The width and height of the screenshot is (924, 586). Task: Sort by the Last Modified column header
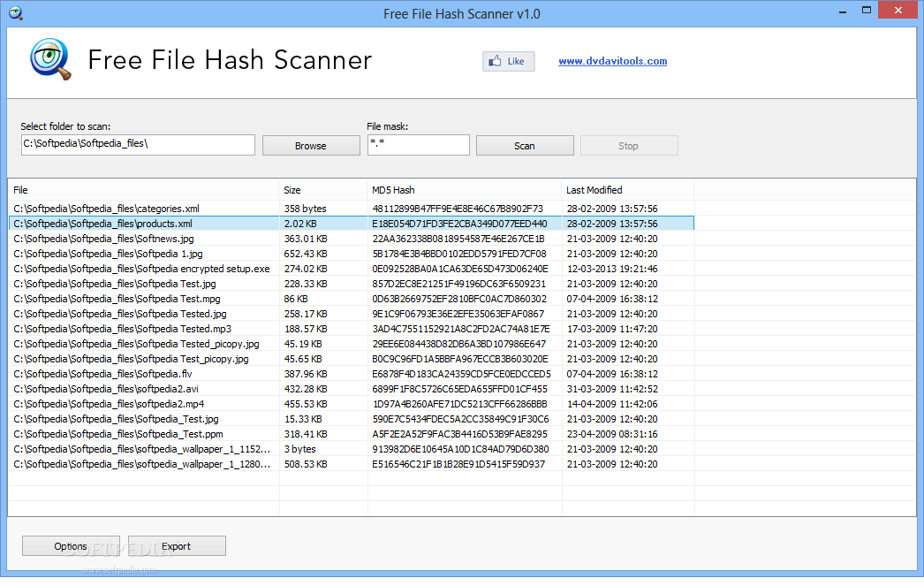[627, 190]
